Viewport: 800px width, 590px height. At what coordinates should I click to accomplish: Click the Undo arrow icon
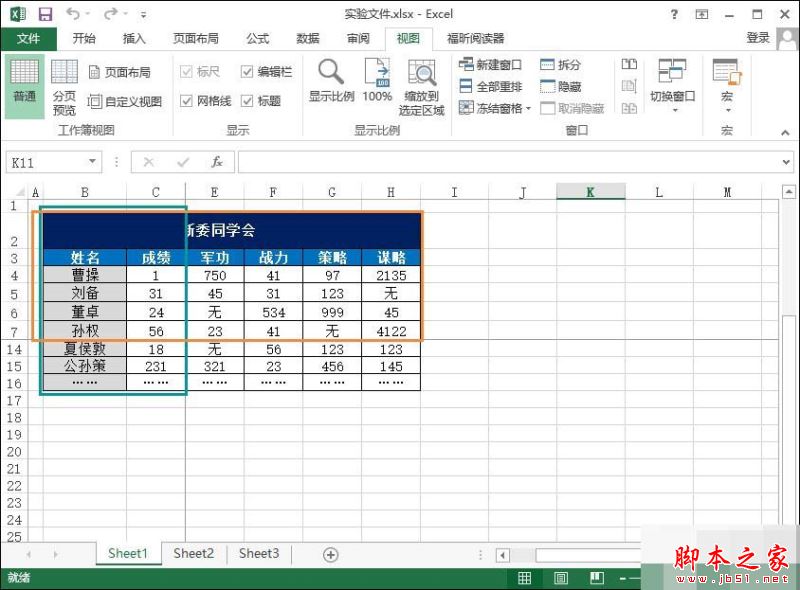73,14
